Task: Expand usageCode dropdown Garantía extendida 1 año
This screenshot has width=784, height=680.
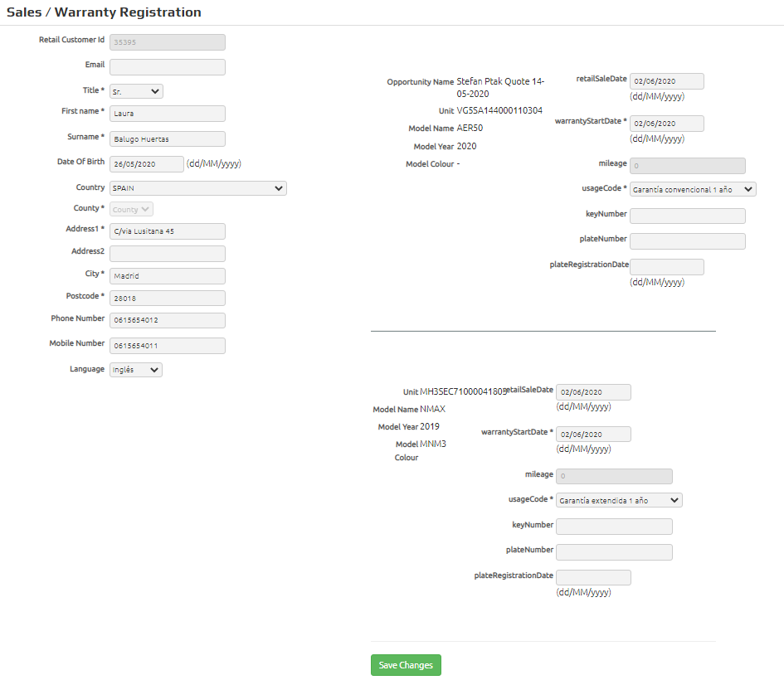Action: 619,500
